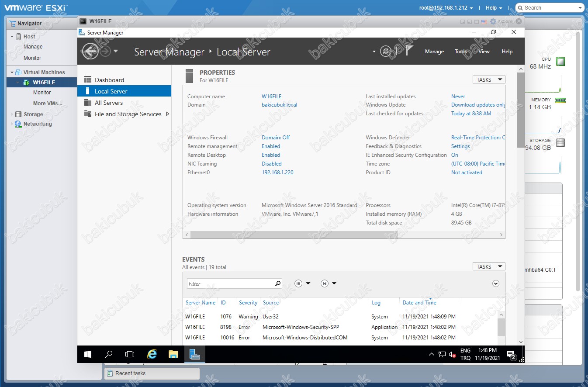Select the File and Storage Services icon
Image resolution: width=588 pixels, height=387 pixels.
(88, 114)
